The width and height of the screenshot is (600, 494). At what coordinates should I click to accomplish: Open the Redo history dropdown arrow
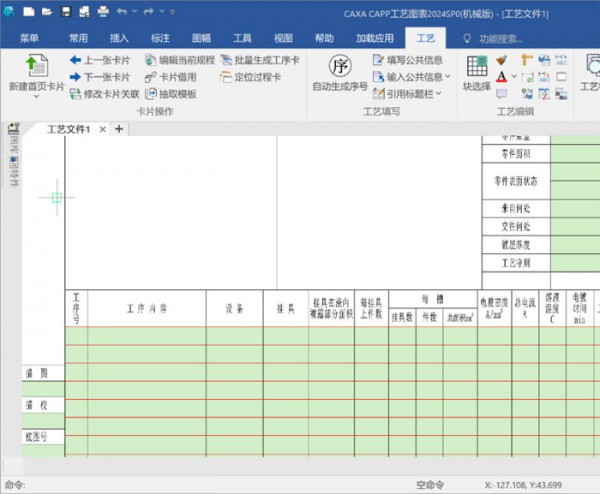pos(162,11)
